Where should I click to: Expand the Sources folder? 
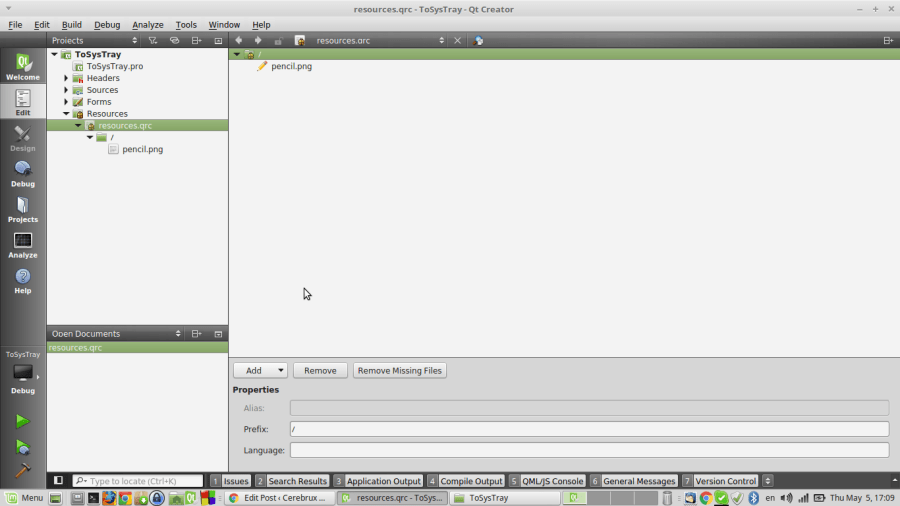pos(66,90)
